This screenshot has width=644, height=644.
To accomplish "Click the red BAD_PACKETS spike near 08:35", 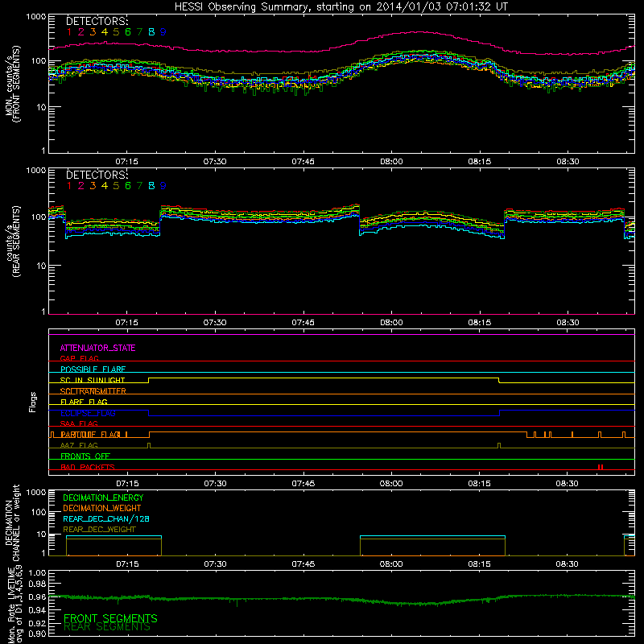I will (x=601, y=467).
